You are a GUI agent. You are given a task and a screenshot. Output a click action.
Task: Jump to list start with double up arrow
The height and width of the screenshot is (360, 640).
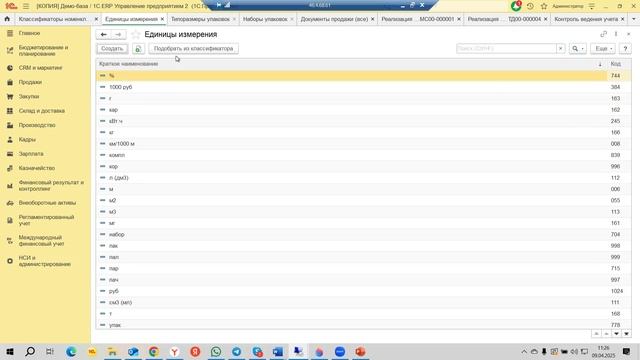point(596,334)
